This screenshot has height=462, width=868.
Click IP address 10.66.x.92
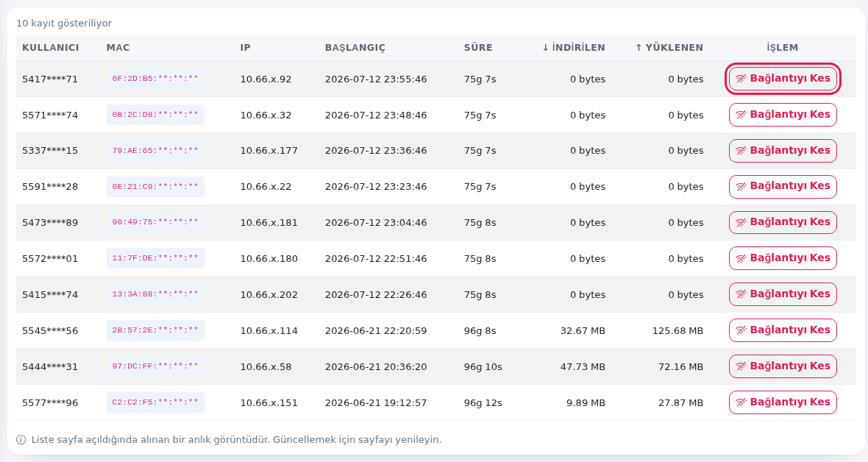point(266,79)
